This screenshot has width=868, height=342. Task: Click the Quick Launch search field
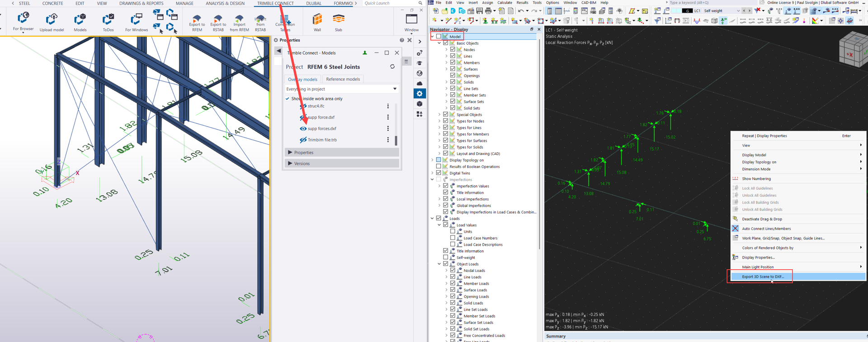point(390,3)
